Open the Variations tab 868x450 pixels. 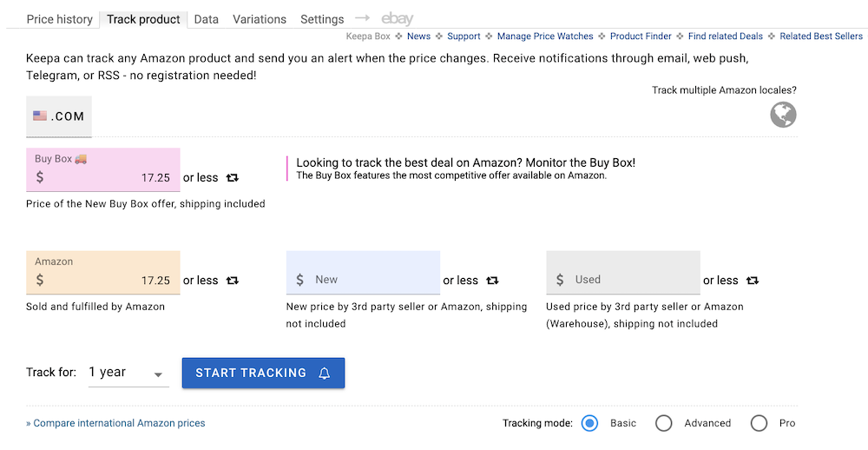(x=260, y=19)
